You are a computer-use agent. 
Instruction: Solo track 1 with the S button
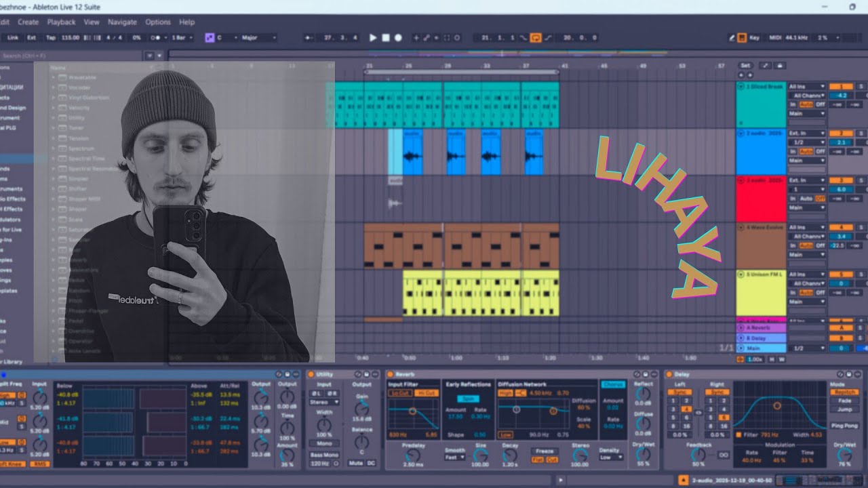click(861, 87)
